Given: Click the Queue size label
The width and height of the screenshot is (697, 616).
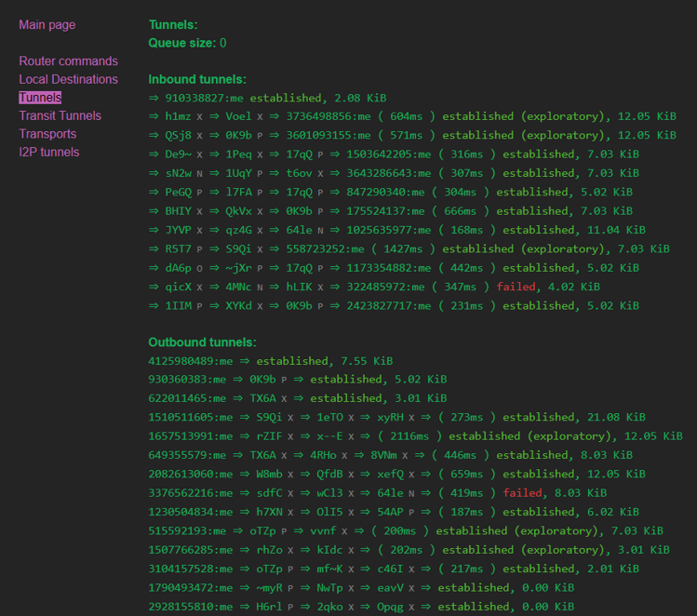Looking at the screenshot, I should (x=181, y=43).
